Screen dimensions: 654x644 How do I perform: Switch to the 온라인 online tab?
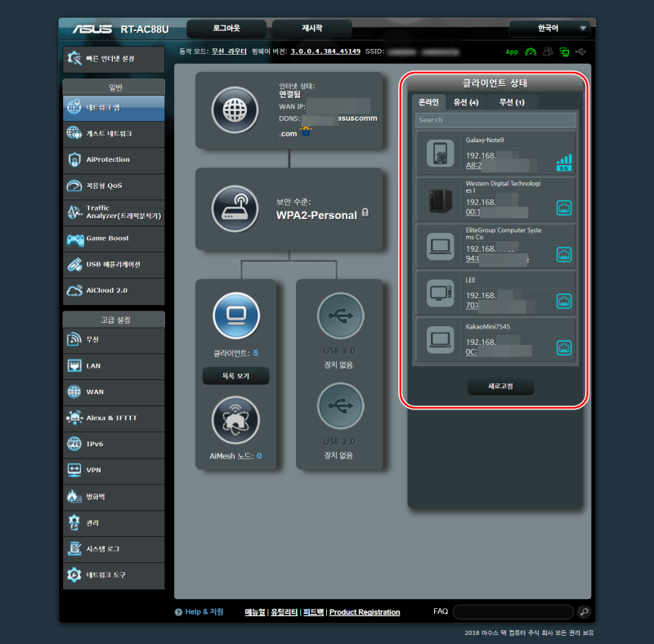[x=428, y=102]
